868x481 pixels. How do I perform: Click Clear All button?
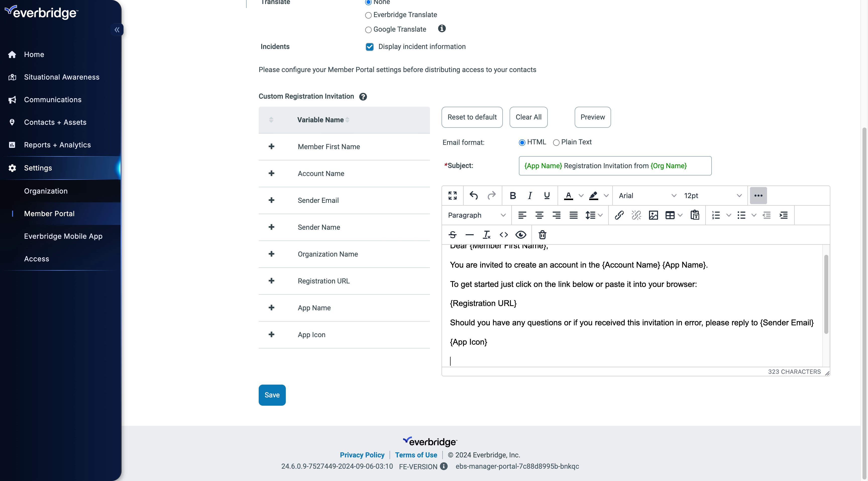(528, 117)
